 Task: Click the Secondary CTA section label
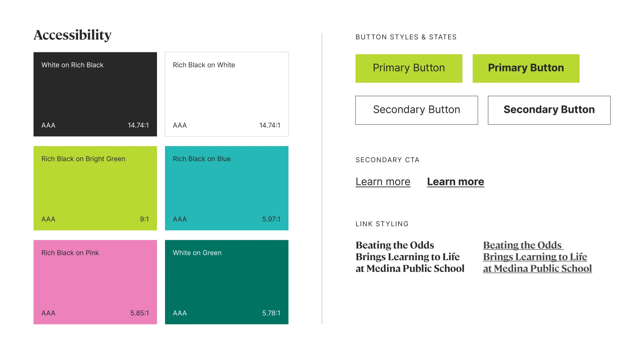[x=387, y=160]
